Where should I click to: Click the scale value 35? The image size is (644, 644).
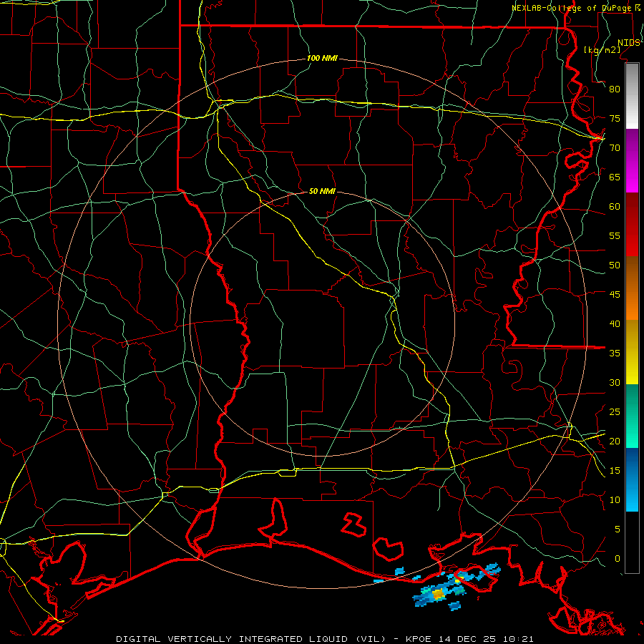[615, 353]
